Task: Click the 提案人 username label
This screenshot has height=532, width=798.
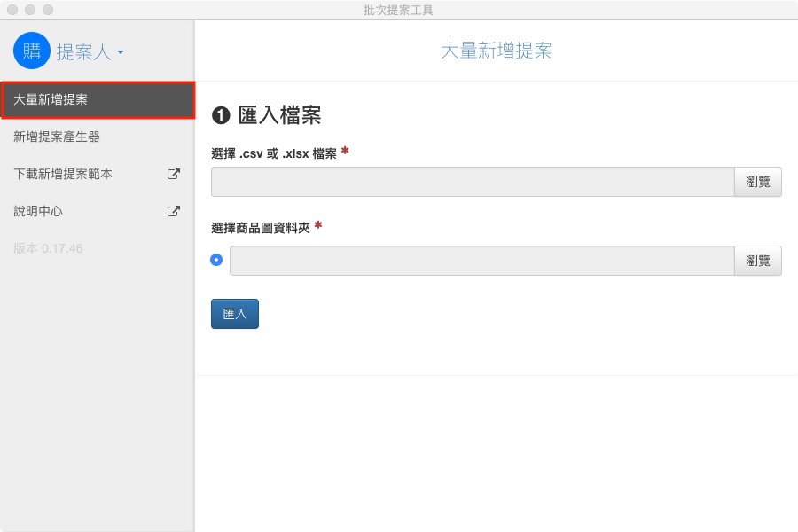Action: coord(84,52)
